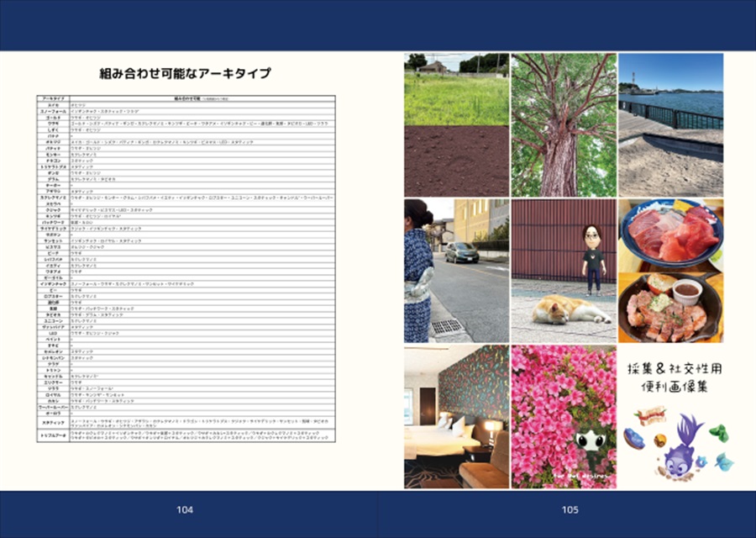This screenshot has width=756, height=538.
Task: Open the tall redwood tree photo
Action: pos(564,125)
